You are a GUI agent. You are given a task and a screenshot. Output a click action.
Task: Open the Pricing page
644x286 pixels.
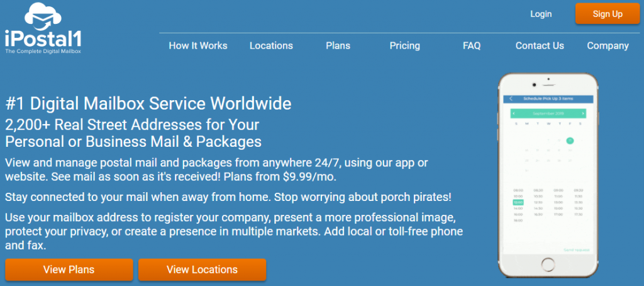pos(404,46)
